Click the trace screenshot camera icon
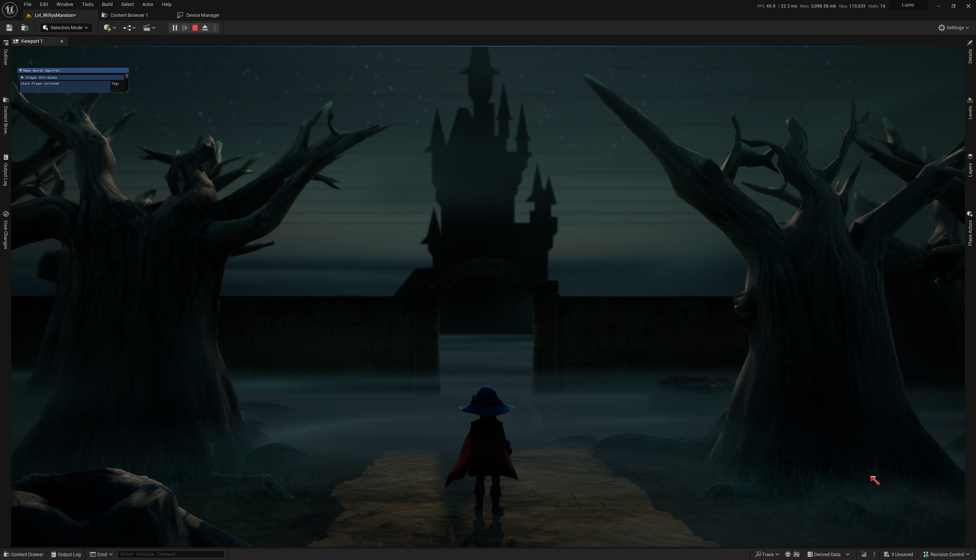 pos(797,554)
